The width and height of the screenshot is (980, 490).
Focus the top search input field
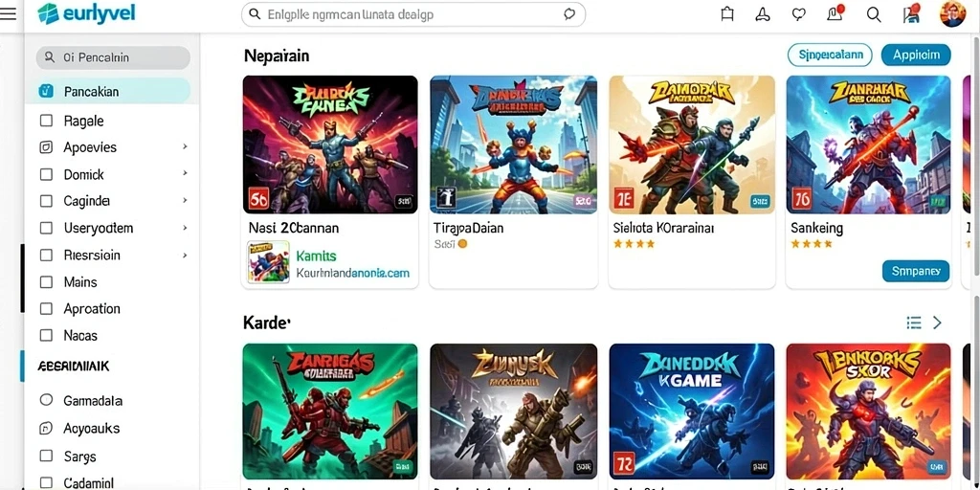tap(413, 14)
